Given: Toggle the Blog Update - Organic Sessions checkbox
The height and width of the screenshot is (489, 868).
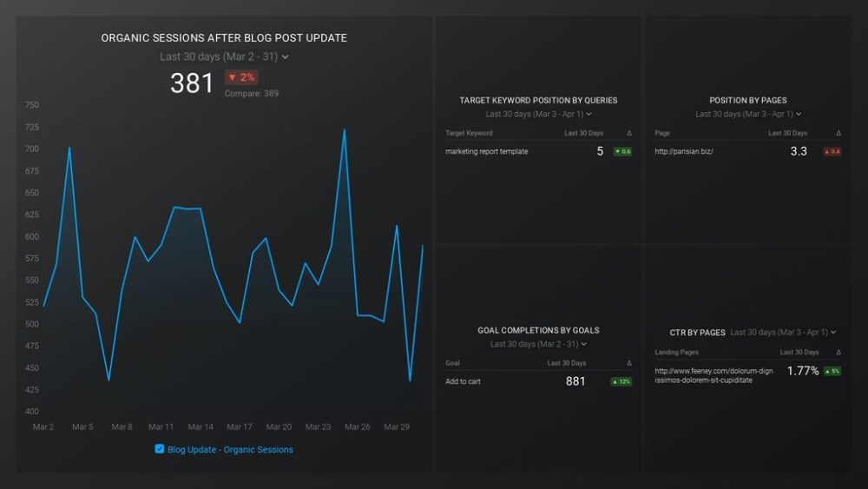Looking at the screenshot, I should coord(159,449).
